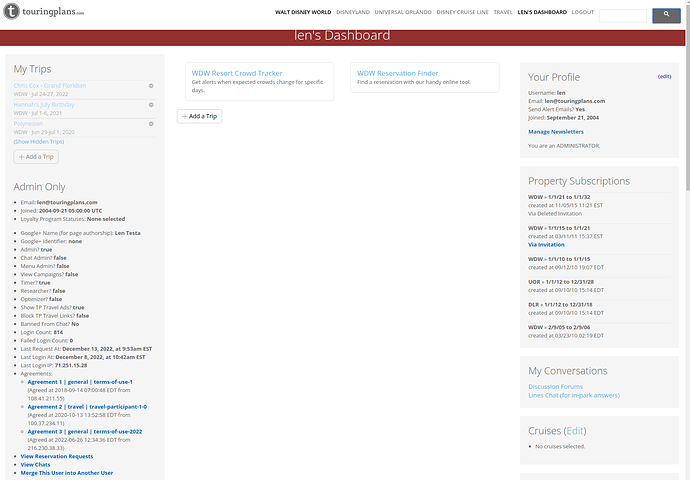Image resolution: width=690 pixels, height=480 pixels.
Task: Open Lines Chat for in-park answers
Action: pyautogui.click(x=574, y=396)
